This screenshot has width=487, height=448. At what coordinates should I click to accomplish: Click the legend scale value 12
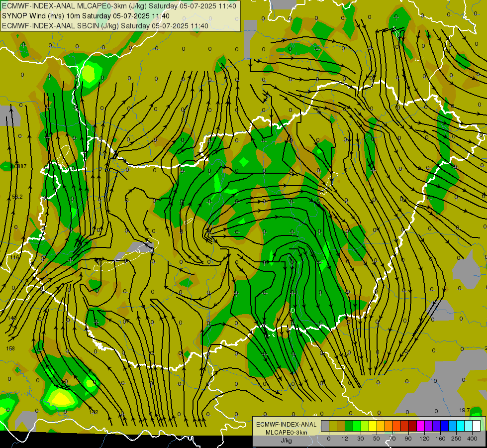345,439
